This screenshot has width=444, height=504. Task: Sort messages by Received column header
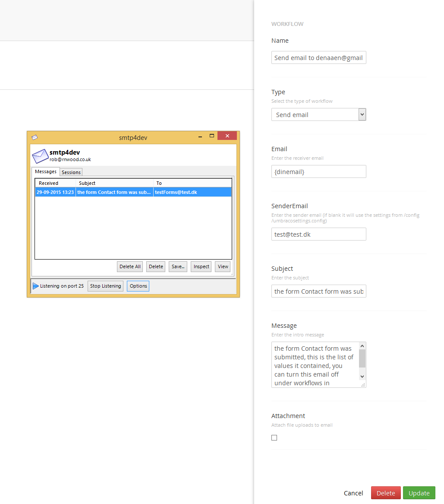pyautogui.click(x=55, y=183)
